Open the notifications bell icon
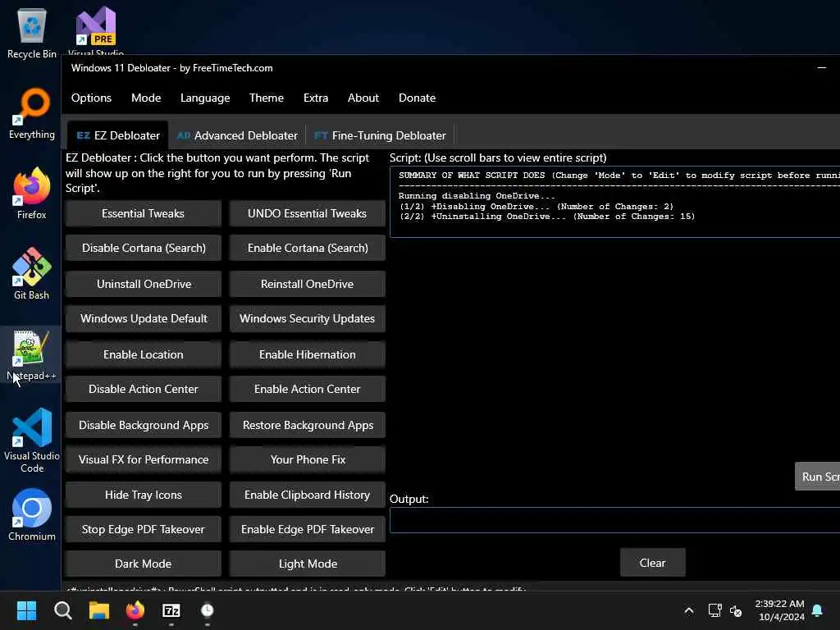The width and height of the screenshot is (840, 630). [x=817, y=610]
